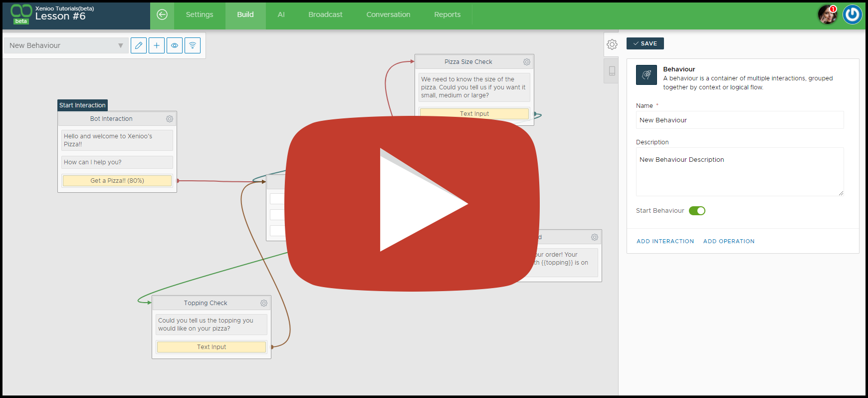Viewport: 868px width, 398px height.
Task: Go to the Reports tab
Action: [447, 14]
